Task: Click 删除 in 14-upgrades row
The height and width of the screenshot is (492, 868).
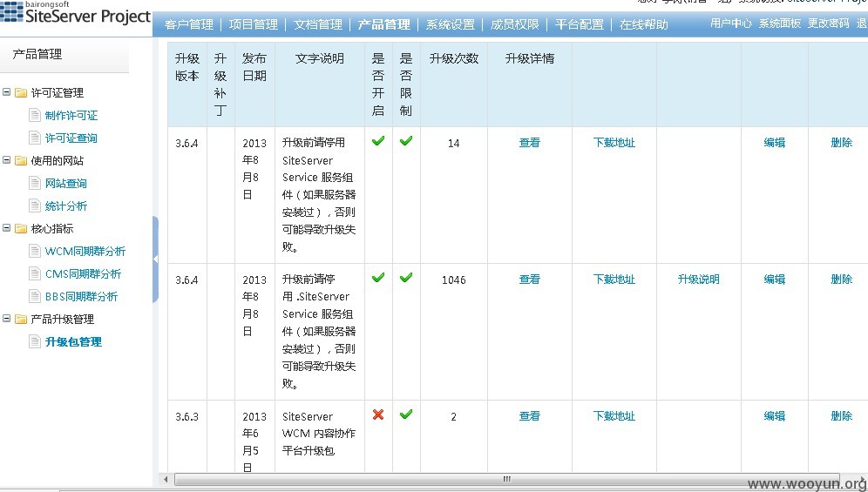Action: (842, 142)
